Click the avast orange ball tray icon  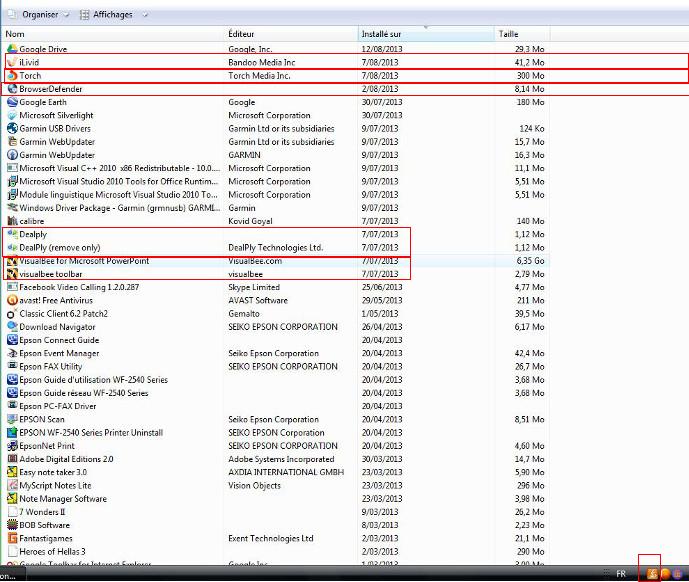tap(665, 573)
